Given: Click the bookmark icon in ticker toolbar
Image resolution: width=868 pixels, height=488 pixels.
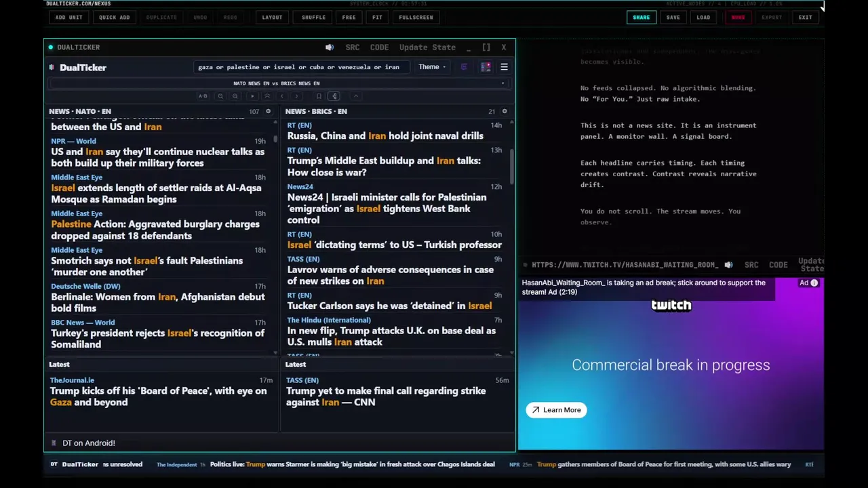Looking at the screenshot, I should (x=319, y=96).
